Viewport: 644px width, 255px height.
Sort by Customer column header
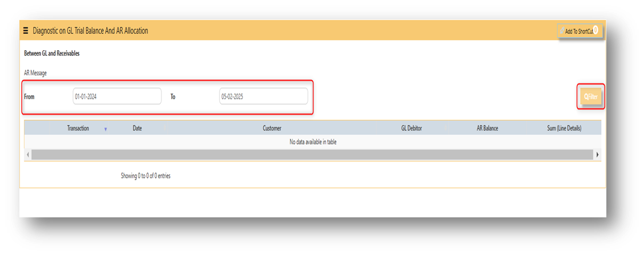(272, 128)
